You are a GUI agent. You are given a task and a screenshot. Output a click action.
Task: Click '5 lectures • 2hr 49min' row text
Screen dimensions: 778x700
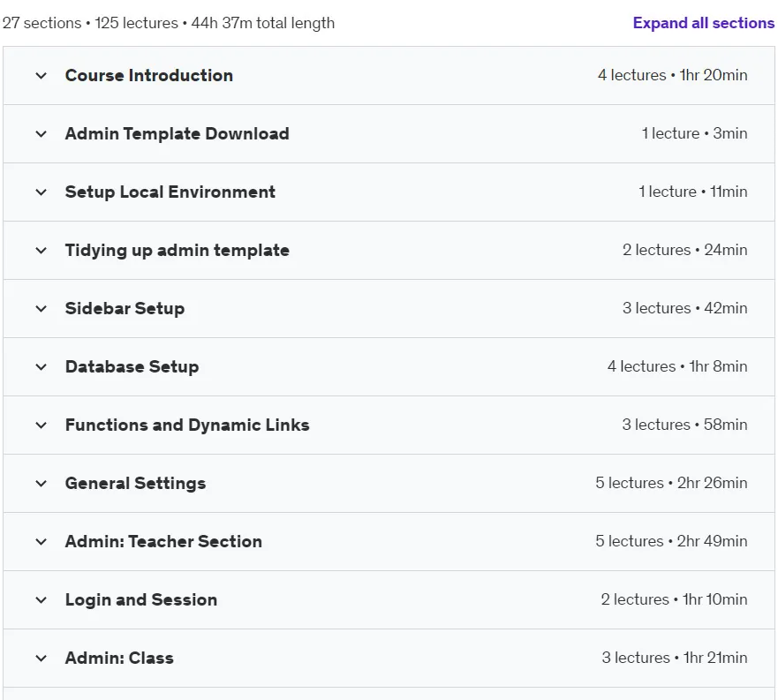point(671,541)
